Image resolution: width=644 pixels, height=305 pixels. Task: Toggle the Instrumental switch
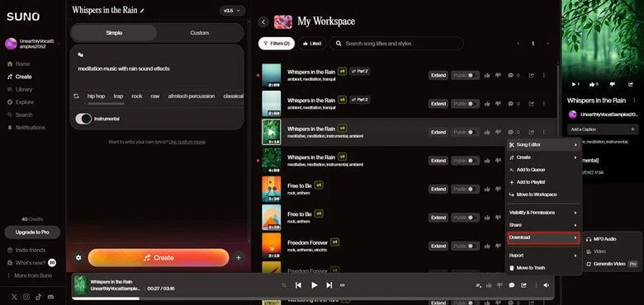83,119
